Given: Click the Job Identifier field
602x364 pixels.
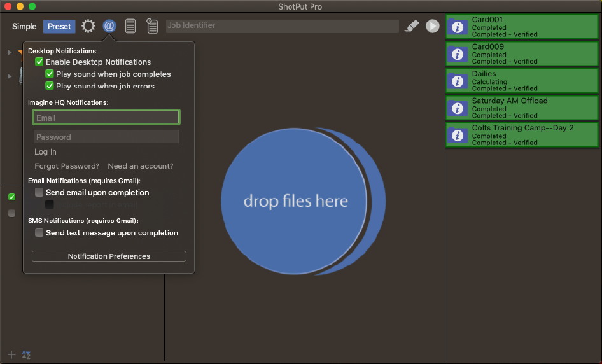Looking at the screenshot, I should pyautogui.click(x=283, y=25).
